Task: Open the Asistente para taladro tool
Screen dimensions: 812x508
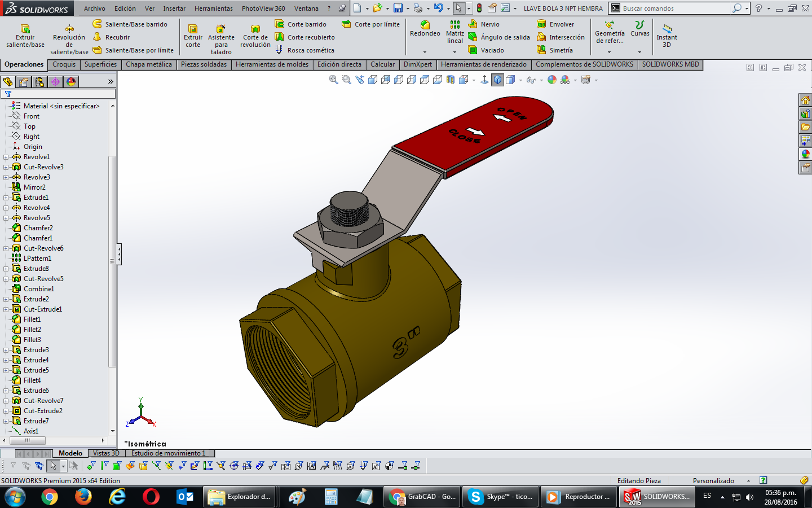Action: click(221, 29)
